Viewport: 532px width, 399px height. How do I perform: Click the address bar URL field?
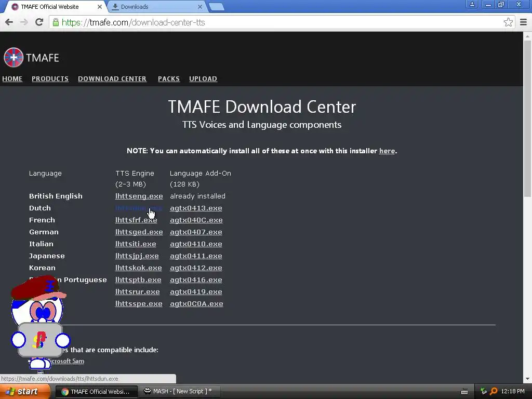[282, 22]
